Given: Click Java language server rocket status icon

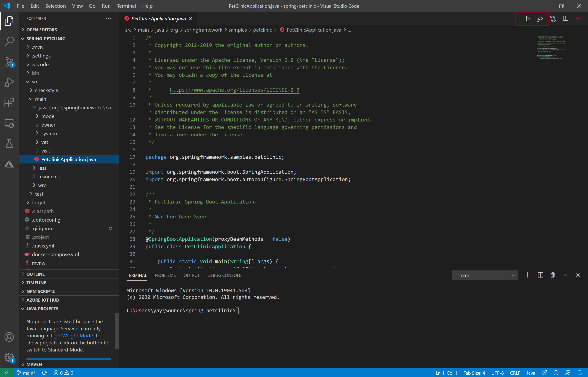Looking at the screenshot, I should pos(544,373).
